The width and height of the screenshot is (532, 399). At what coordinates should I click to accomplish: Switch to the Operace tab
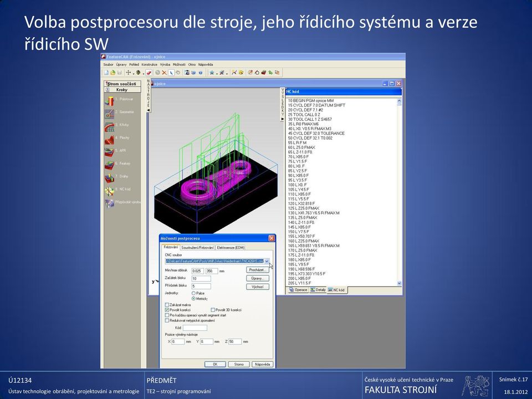(x=298, y=290)
